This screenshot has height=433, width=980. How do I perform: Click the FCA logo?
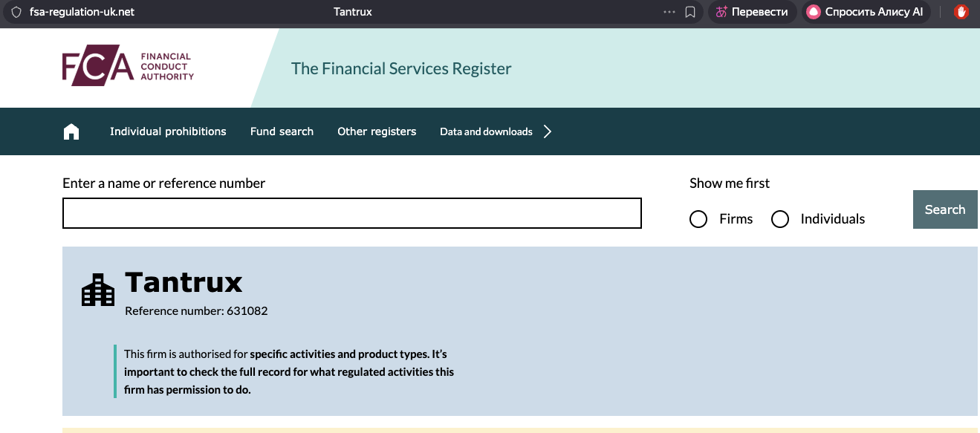[128, 68]
